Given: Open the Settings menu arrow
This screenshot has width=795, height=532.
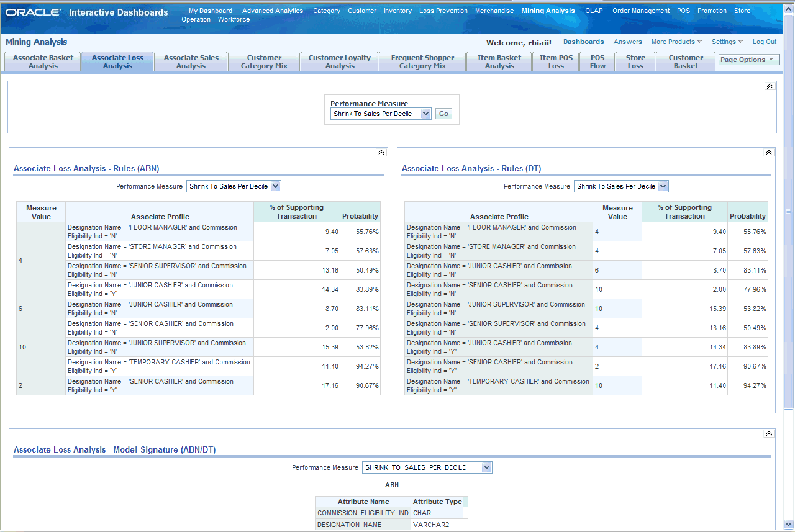Looking at the screenshot, I should [740, 42].
